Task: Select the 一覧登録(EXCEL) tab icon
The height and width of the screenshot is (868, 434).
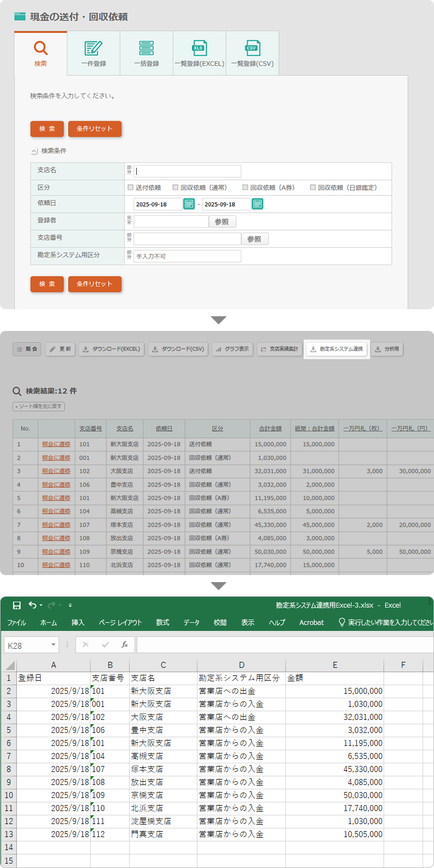Action: pyautogui.click(x=199, y=48)
